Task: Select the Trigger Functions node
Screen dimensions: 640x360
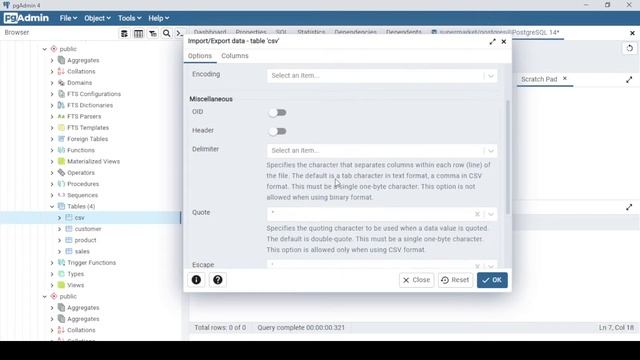Action: pyautogui.click(x=91, y=262)
